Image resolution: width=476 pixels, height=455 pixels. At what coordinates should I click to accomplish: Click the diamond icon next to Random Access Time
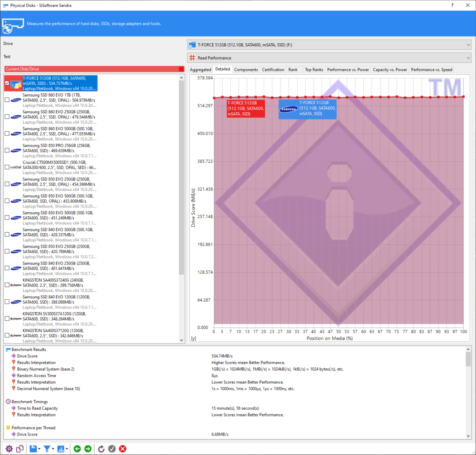tap(14, 376)
